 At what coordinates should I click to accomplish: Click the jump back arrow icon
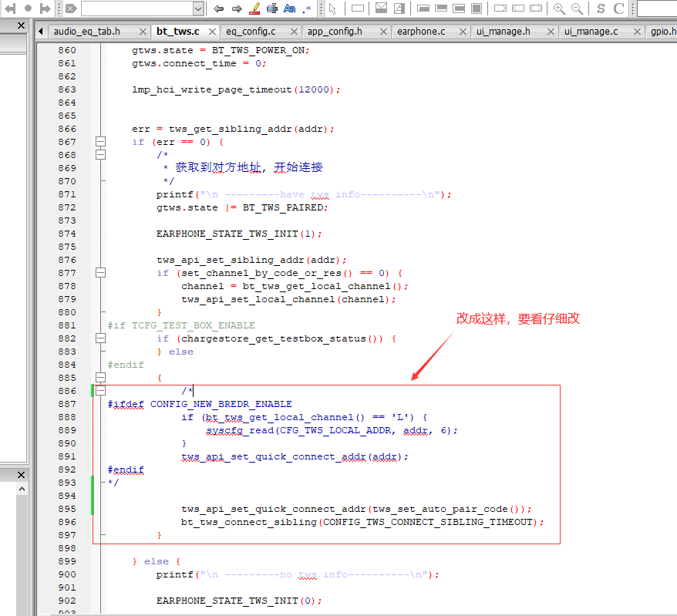tap(9, 8)
